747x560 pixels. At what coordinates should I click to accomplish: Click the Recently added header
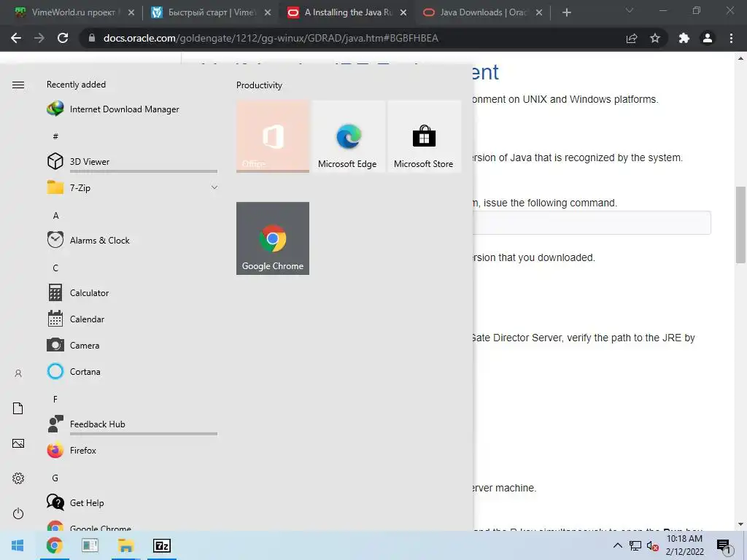(x=76, y=85)
